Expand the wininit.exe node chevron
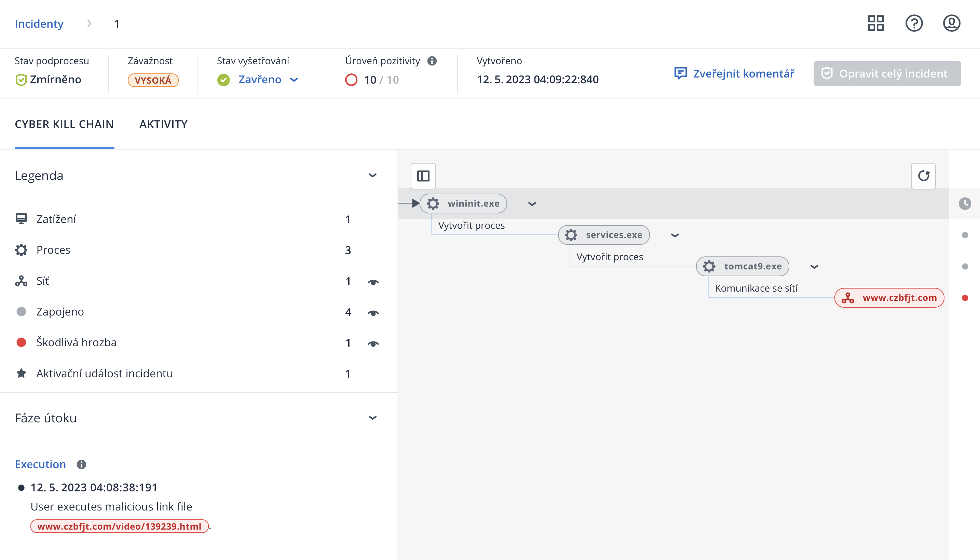The height and width of the screenshot is (560, 980). click(532, 204)
